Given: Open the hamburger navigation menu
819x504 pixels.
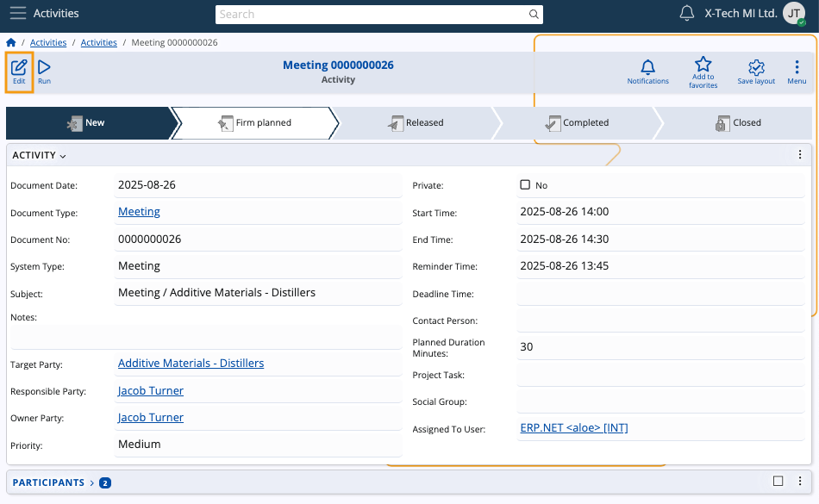Looking at the screenshot, I should coord(18,13).
